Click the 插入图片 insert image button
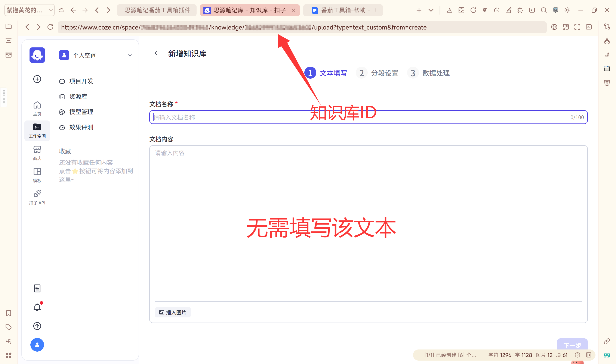Screen dimensions: 616x364 [x=173, y=312]
